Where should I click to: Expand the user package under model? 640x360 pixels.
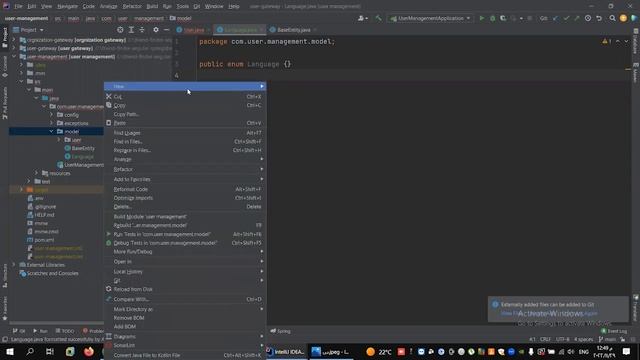coord(59,140)
